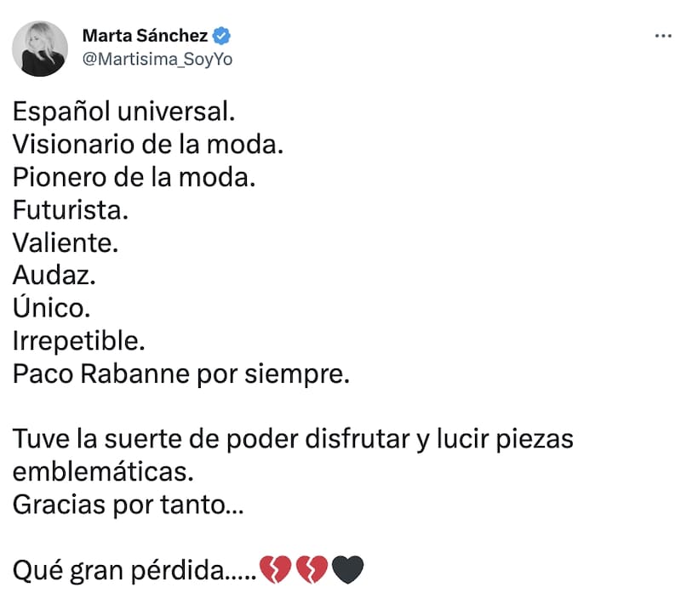Click the sentence starting "Tuve la suerte"

pyautogui.click(x=294, y=440)
